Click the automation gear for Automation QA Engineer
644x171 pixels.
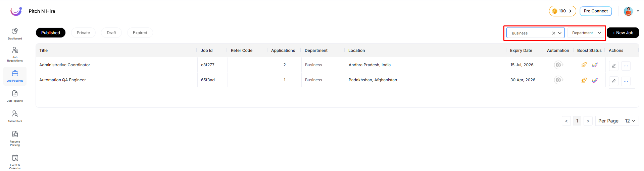558,80
